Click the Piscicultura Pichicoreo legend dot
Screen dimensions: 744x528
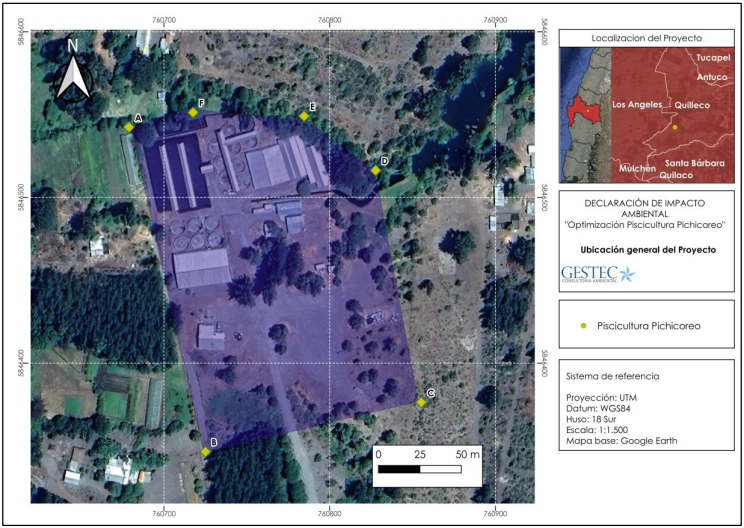coord(583,326)
